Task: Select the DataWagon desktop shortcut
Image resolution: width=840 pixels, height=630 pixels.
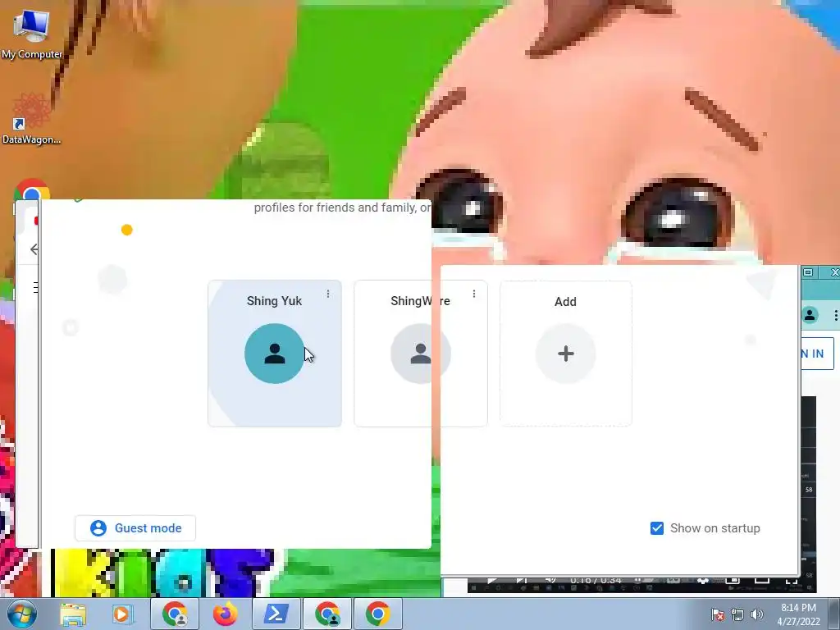Action: [x=31, y=119]
